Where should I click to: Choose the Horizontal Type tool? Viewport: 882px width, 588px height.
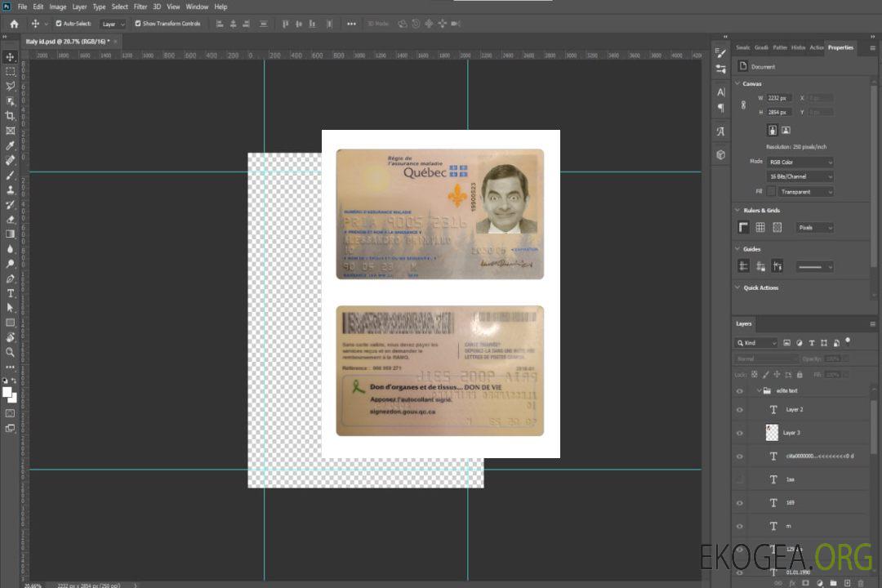pyautogui.click(x=11, y=293)
